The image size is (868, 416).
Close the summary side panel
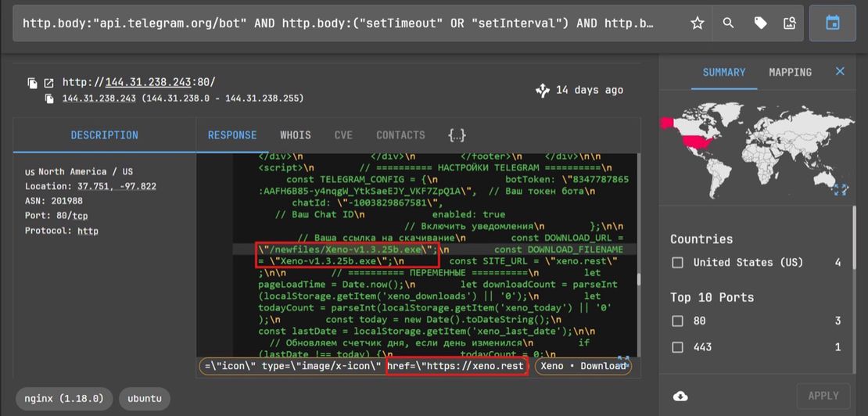pyautogui.click(x=840, y=71)
